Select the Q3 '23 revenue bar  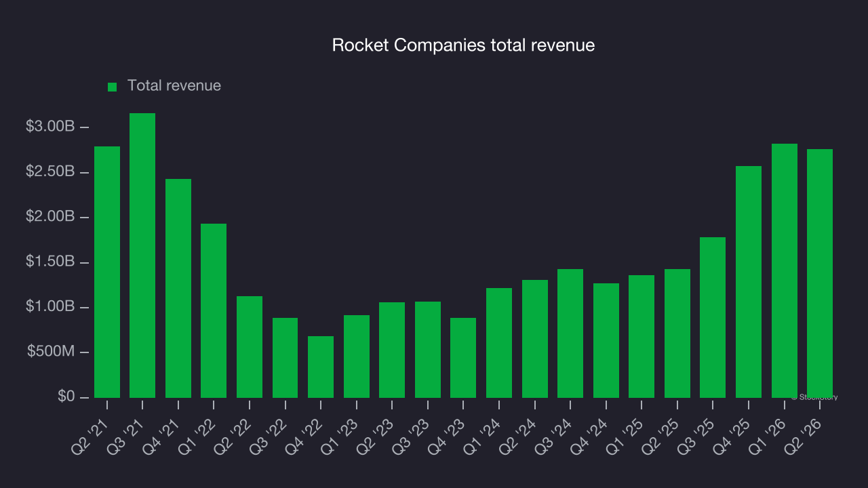[428, 350]
